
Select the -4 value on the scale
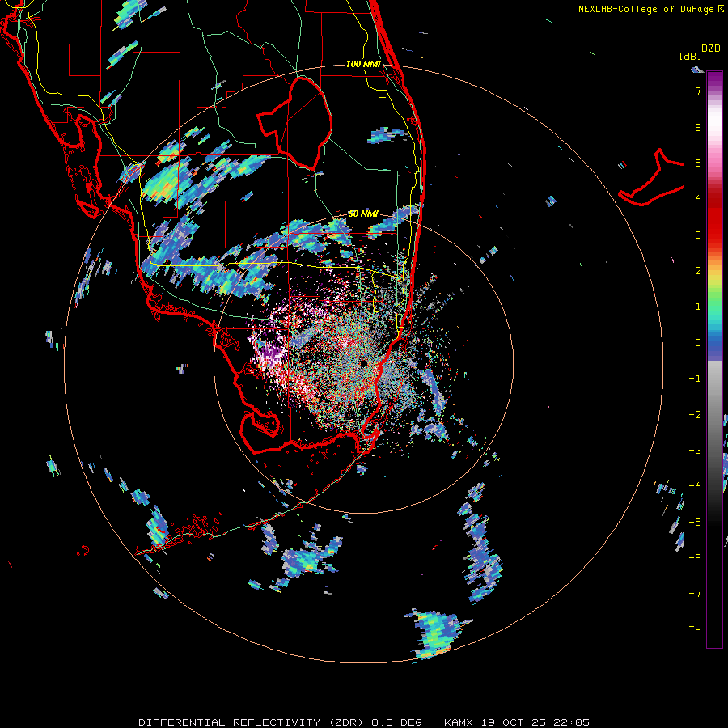[695, 485]
